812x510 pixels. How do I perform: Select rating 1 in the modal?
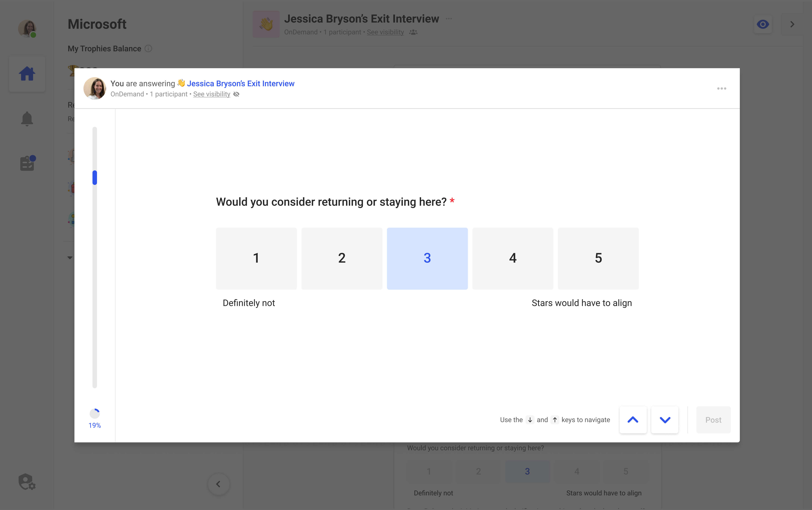click(256, 258)
